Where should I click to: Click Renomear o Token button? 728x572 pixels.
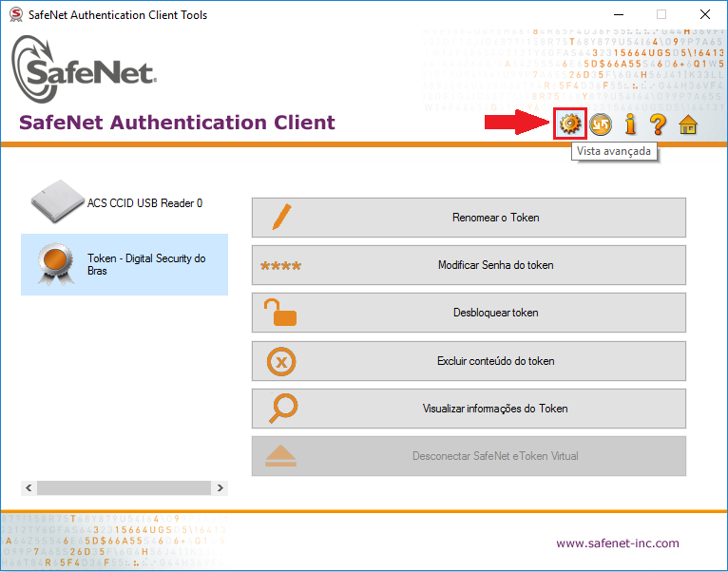[x=469, y=218]
